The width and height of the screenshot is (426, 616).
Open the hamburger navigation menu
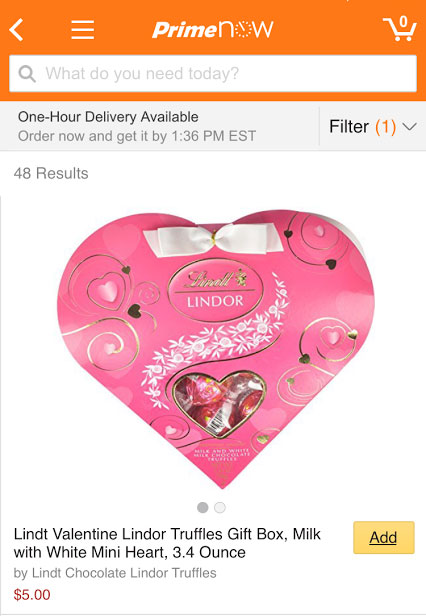[x=83, y=30]
